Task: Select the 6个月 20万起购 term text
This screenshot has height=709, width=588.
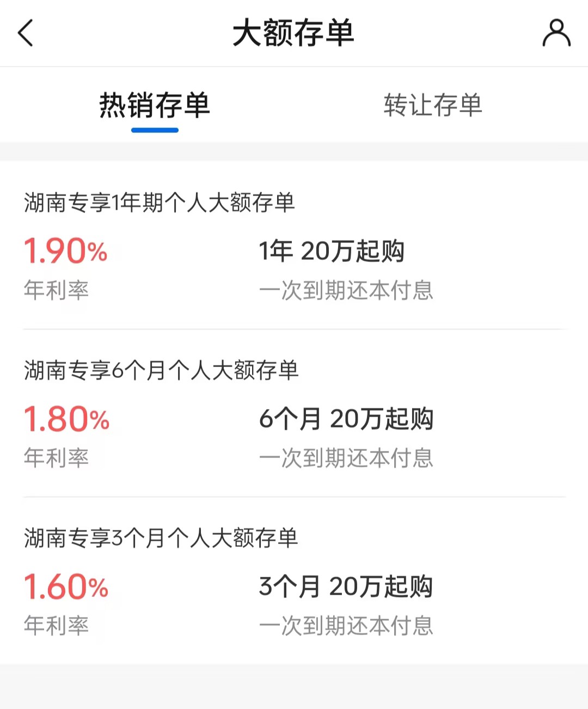Action: coord(346,419)
